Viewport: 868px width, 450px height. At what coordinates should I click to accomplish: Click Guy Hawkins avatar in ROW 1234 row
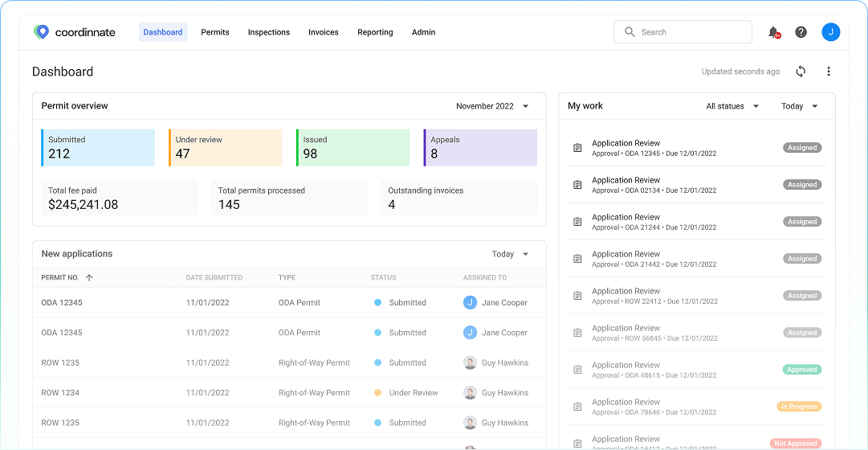click(470, 392)
